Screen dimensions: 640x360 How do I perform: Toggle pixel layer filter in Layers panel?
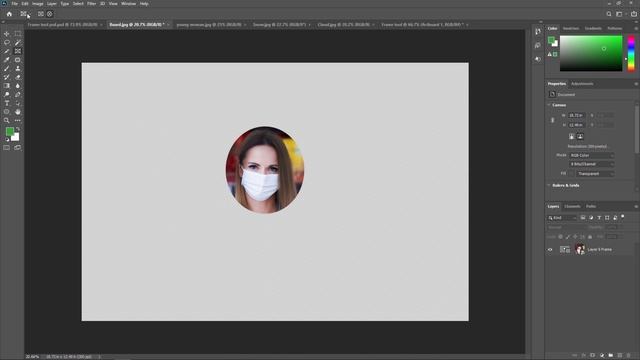tap(583, 218)
